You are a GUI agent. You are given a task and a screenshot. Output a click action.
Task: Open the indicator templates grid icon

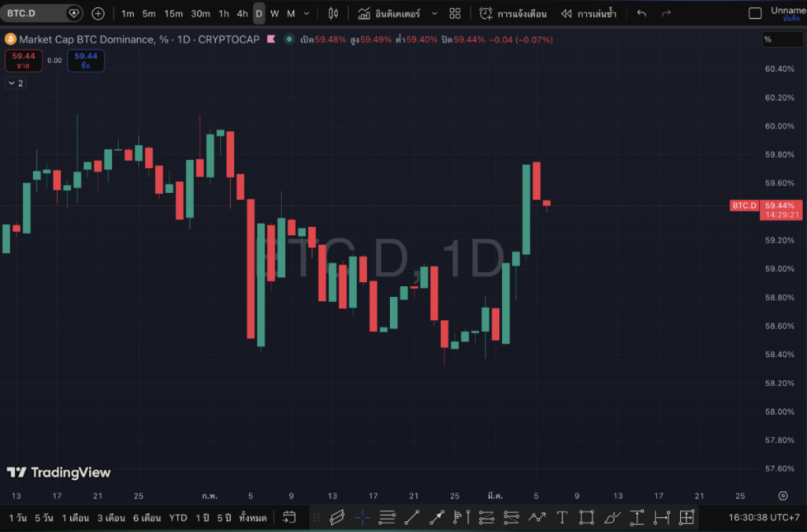[455, 13]
